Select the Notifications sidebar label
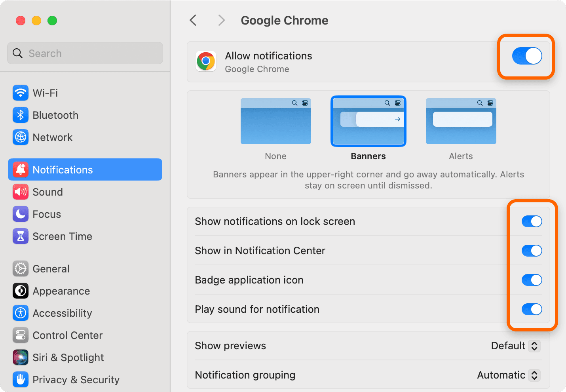The height and width of the screenshot is (392, 566). pyautogui.click(x=63, y=170)
